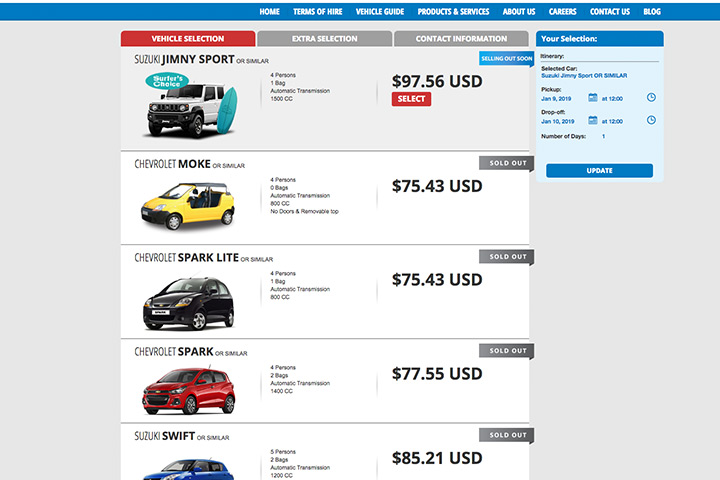Open the drop-off date calendar icon
720x480 pixels.
pyautogui.click(x=593, y=120)
